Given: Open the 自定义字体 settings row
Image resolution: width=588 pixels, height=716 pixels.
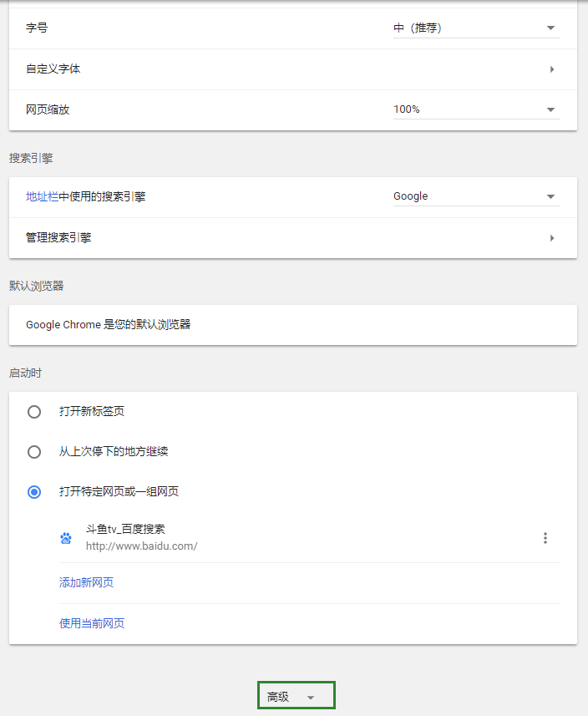Looking at the screenshot, I should click(x=293, y=69).
